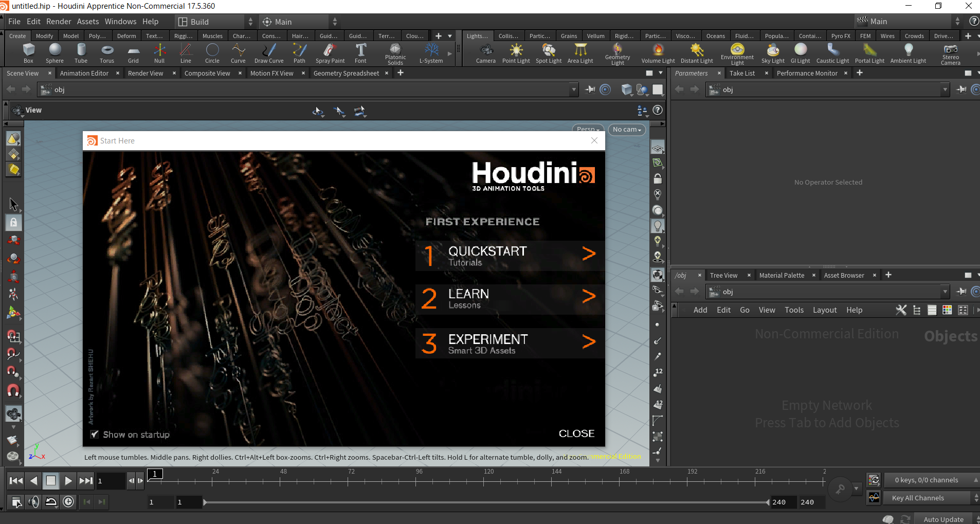This screenshot has width=980, height=524.
Task: Click the Camera shelf tool
Action: pyautogui.click(x=485, y=53)
